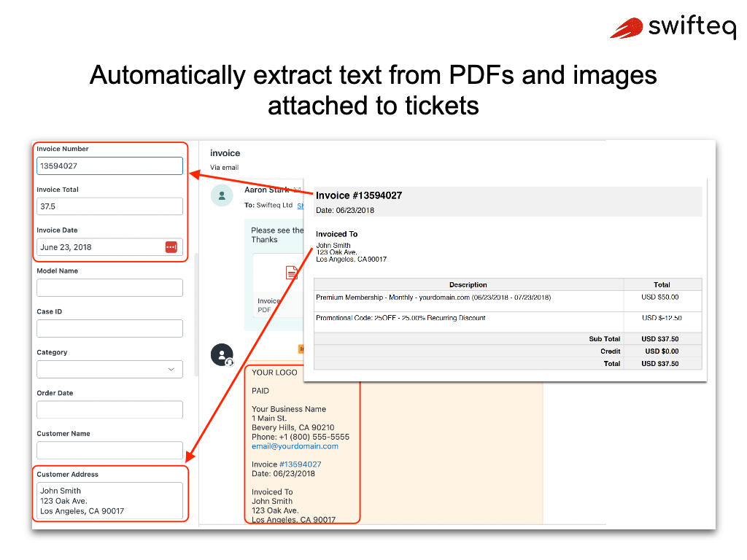
Task: Click the Invoice Number input field
Action: coord(109,166)
